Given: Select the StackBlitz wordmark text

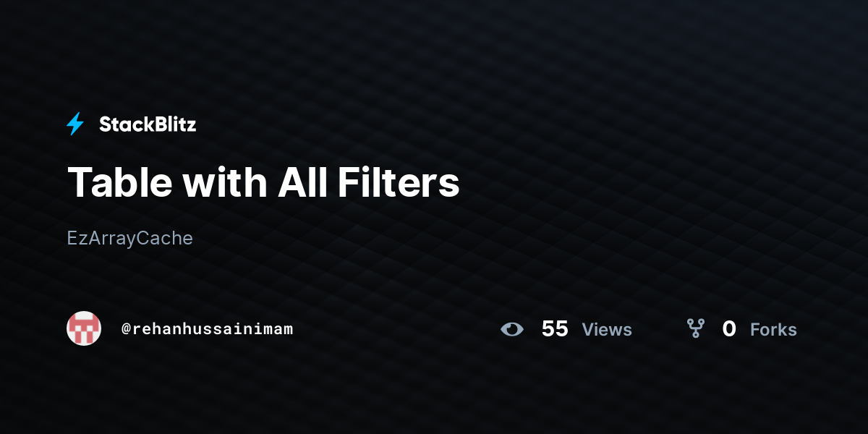Looking at the screenshot, I should click(x=148, y=124).
